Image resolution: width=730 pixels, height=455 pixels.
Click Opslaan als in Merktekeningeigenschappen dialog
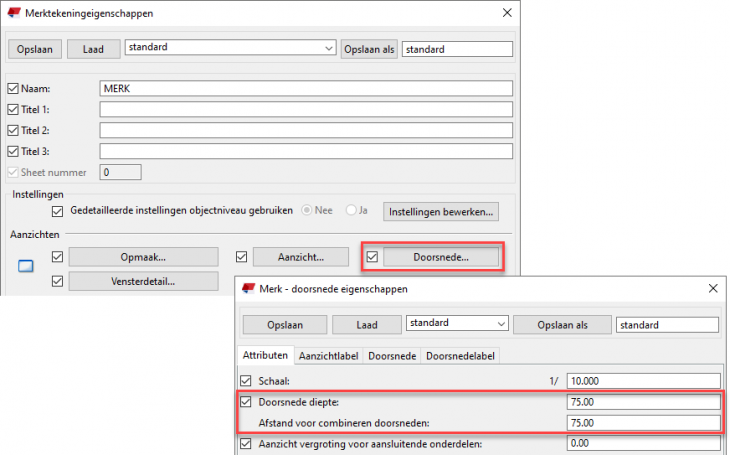pos(369,49)
